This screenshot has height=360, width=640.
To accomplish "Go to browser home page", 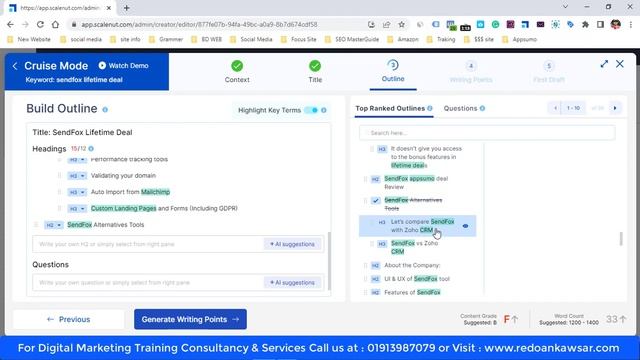I will click(55, 24).
